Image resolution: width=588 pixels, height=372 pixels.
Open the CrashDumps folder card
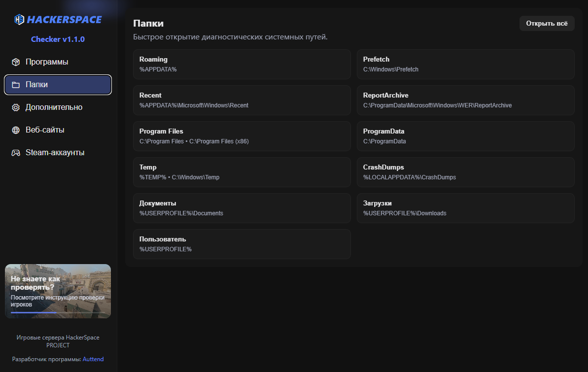(x=465, y=172)
